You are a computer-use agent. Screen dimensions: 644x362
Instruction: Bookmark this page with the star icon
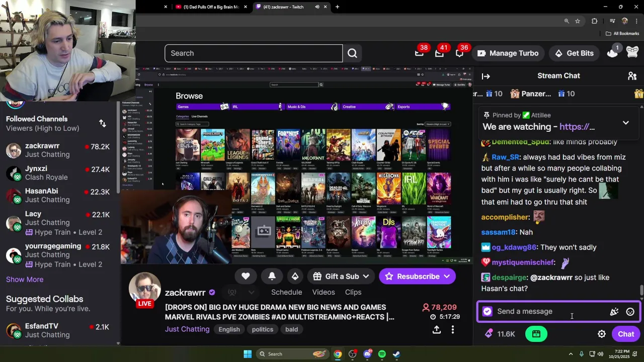pos(578,21)
